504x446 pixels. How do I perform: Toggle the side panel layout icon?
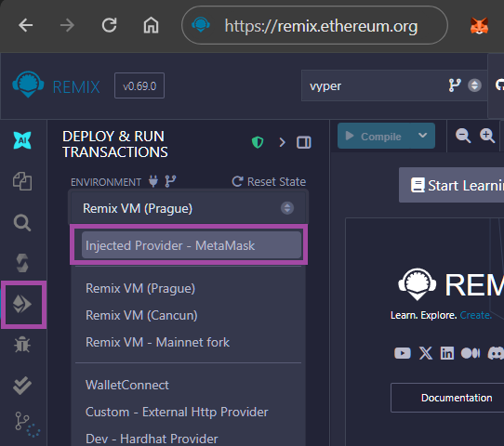click(304, 142)
